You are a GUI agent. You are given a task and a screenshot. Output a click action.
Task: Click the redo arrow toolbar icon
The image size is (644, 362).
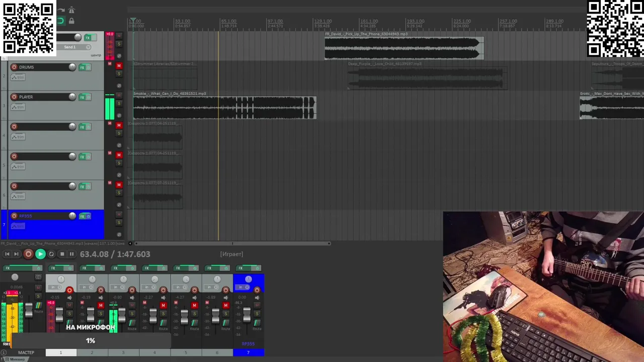coord(61,10)
